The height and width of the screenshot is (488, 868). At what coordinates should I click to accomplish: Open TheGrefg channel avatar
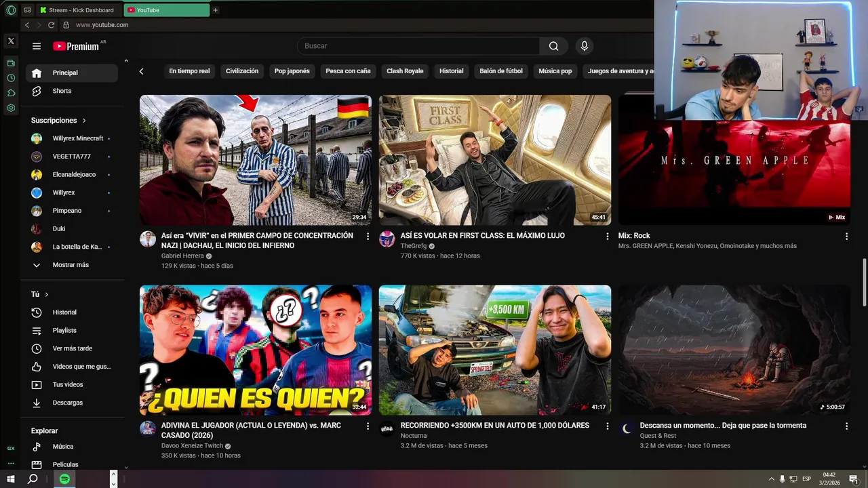coord(387,239)
